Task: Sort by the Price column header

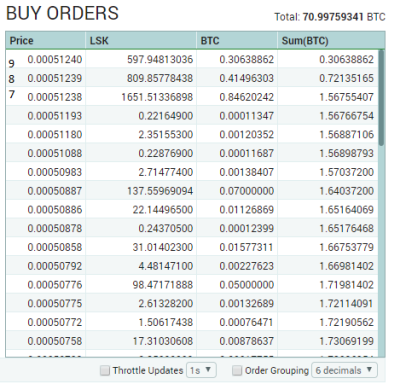Action: point(45,41)
